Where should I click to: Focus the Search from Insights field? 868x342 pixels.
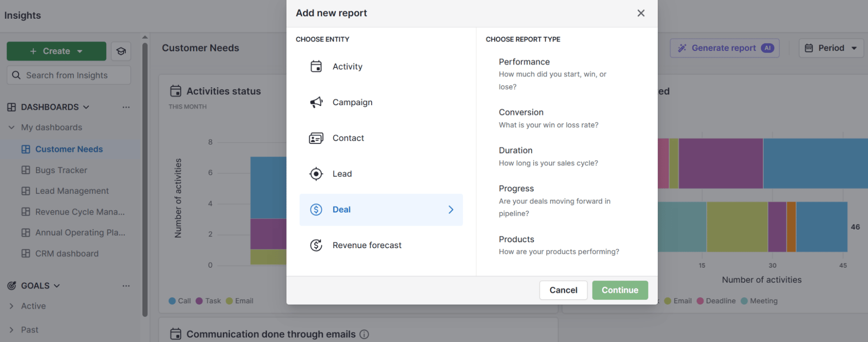click(69, 75)
